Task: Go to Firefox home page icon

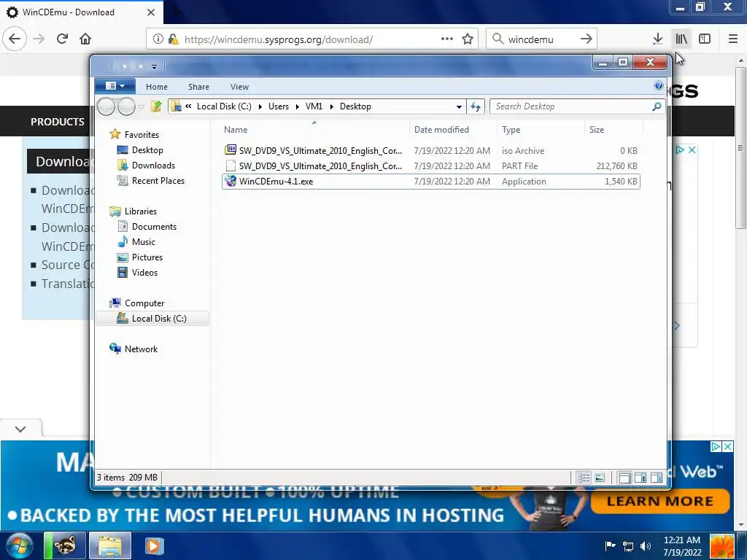Action: 85,39
